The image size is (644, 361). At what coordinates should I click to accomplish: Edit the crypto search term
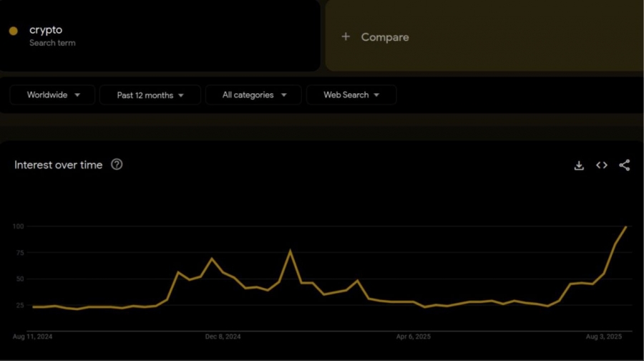point(45,30)
